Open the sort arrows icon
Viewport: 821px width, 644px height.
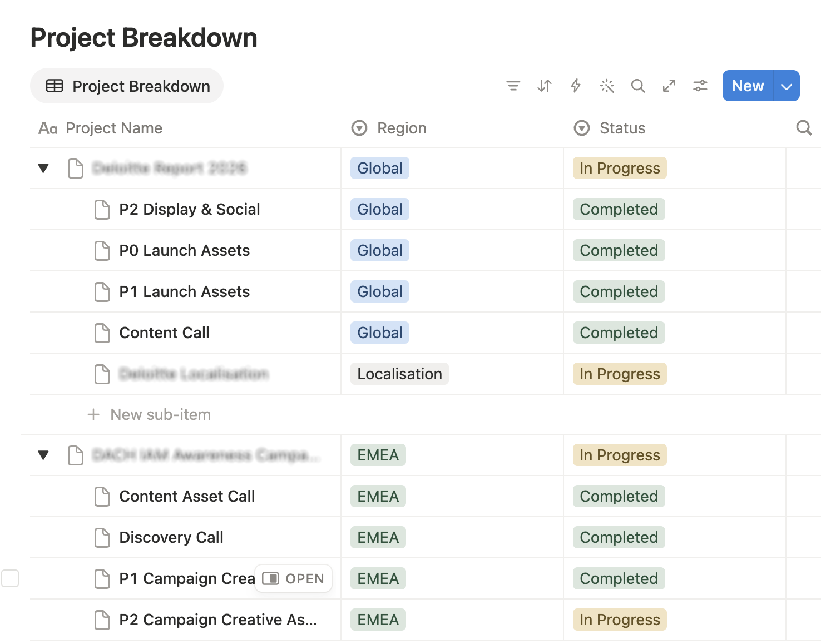pyautogui.click(x=545, y=86)
